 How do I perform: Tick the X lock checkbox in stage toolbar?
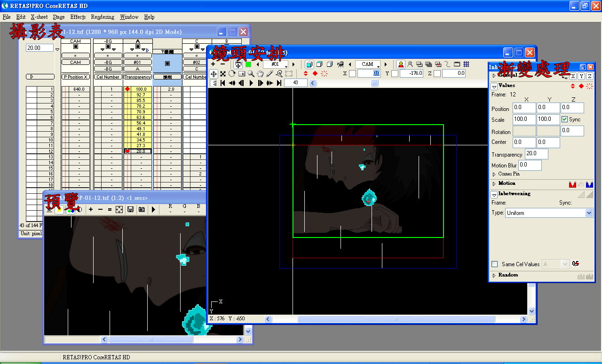click(352, 73)
